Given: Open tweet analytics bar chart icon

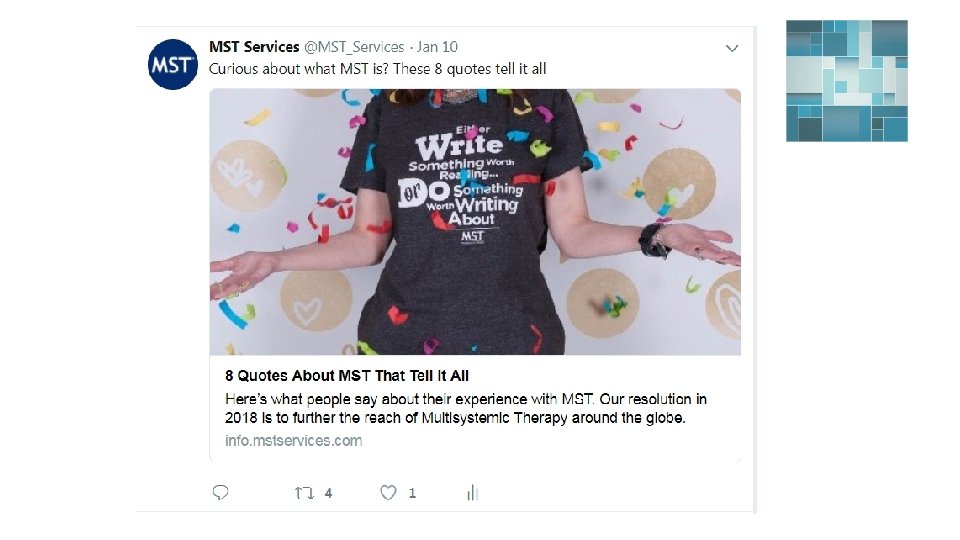Looking at the screenshot, I should pyautogui.click(x=472, y=492).
